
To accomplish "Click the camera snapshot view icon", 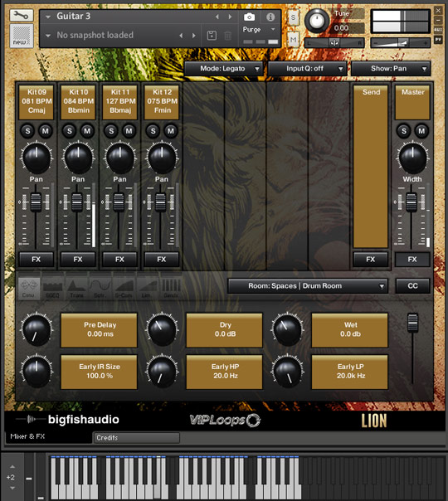I will coord(249,17).
